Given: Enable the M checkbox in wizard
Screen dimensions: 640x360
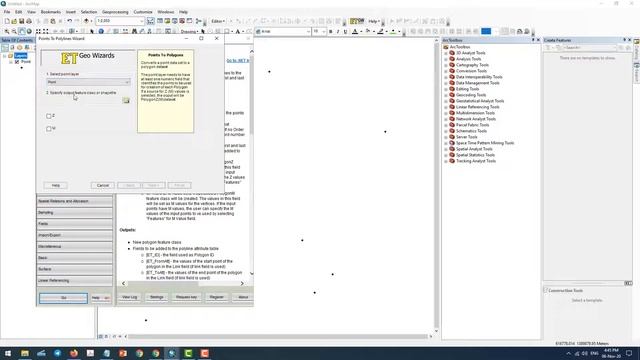Looking at the screenshot, I should [49, 129].
